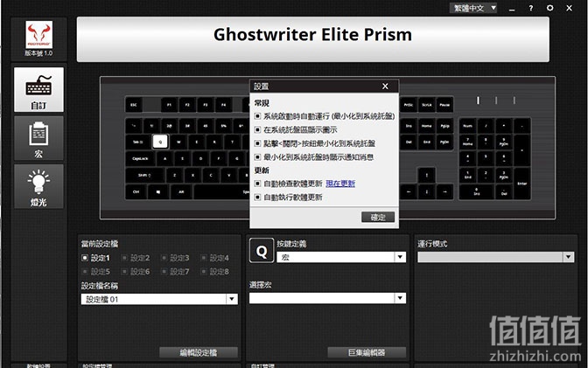
Task: Select the F3 key on the keyboard
Action: [205, 105]
